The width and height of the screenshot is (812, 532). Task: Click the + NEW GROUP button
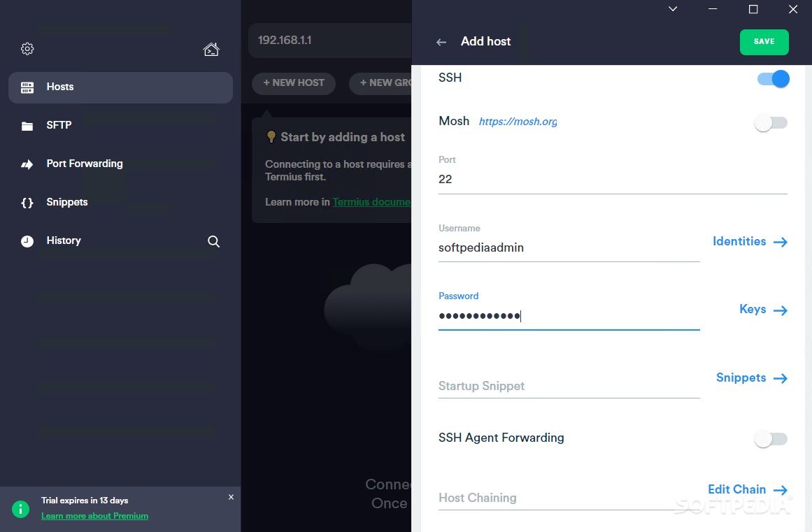click(x=380, y=82)
